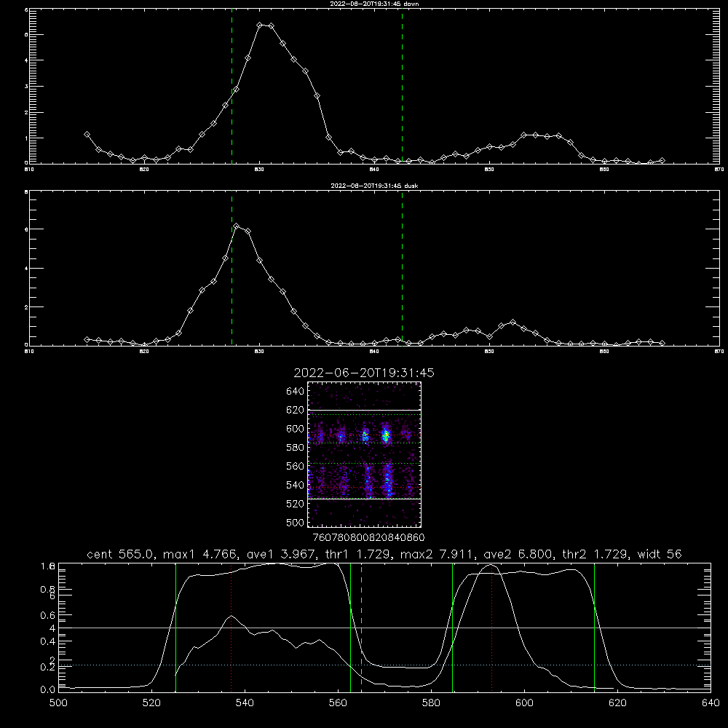Click the 'widt 56' width value
Screen dimensions: 728x728
coord(660,554)
